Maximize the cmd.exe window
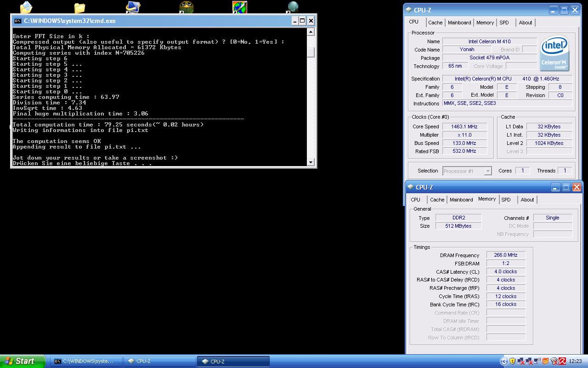Screen dimensions: 588x368 (302, 21)
